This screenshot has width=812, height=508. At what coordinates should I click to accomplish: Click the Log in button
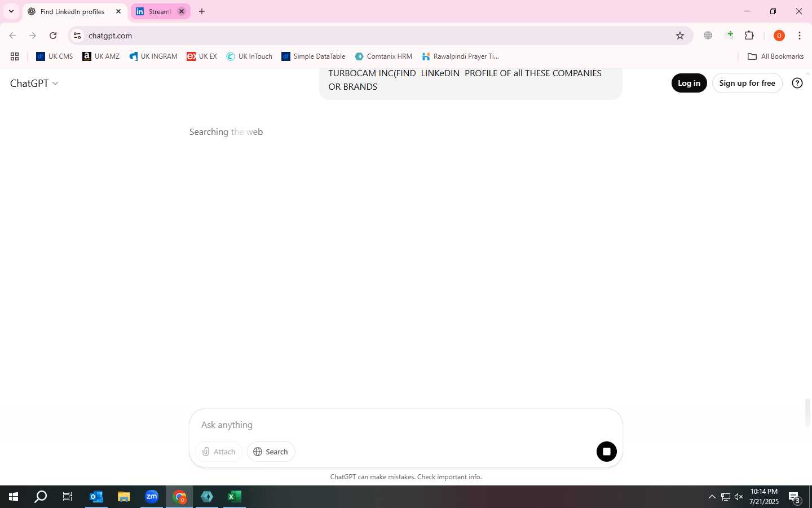pos(689,83)
